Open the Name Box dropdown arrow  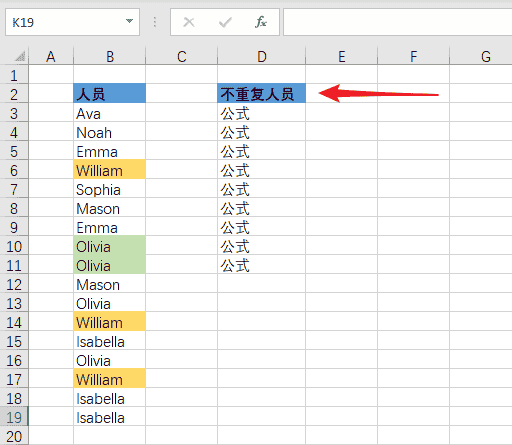129,21
